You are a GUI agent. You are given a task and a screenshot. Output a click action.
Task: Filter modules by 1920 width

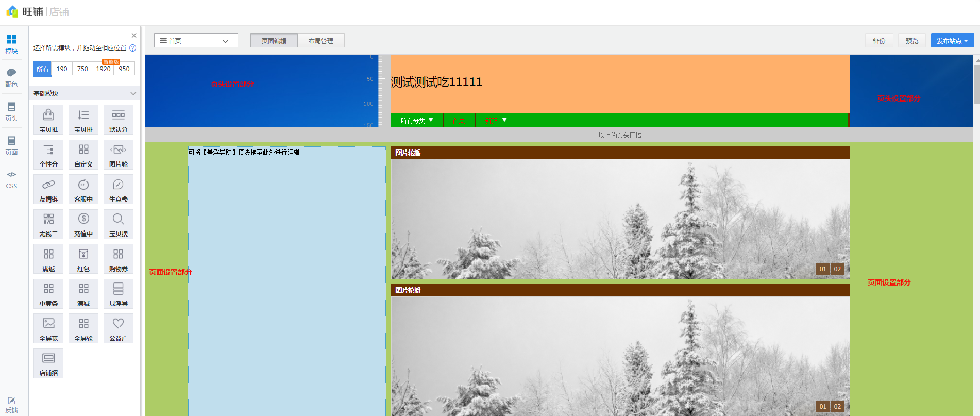click(x=103, y=69)
